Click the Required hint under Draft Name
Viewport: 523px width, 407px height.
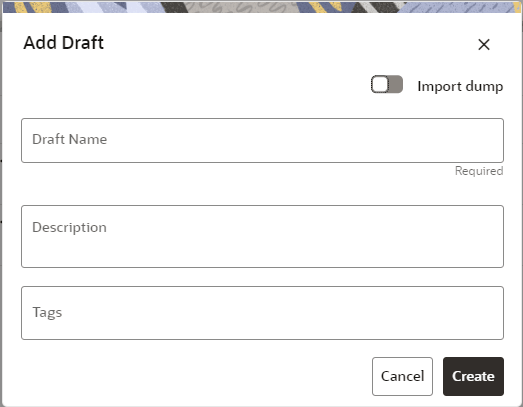479,171
